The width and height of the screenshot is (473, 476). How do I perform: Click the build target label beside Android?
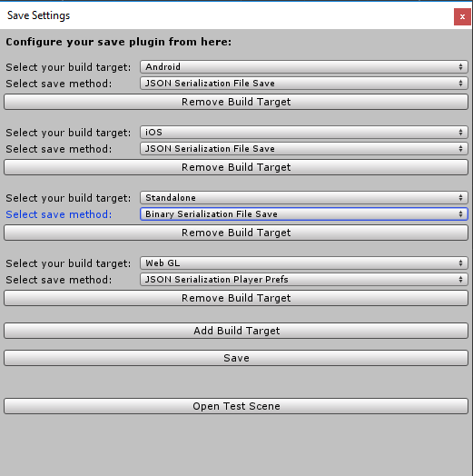pyautogui.click(x=68, y=67)
